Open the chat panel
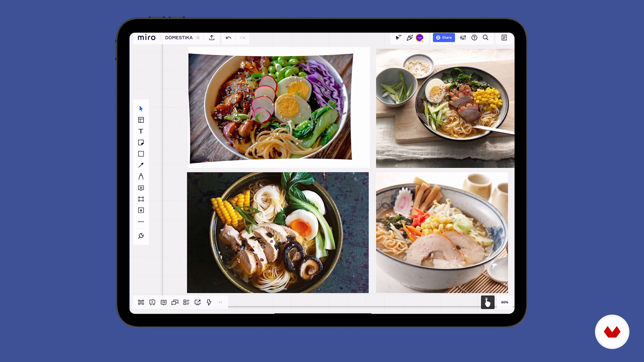This screenshot has height=362, width=644. point(175,302)
